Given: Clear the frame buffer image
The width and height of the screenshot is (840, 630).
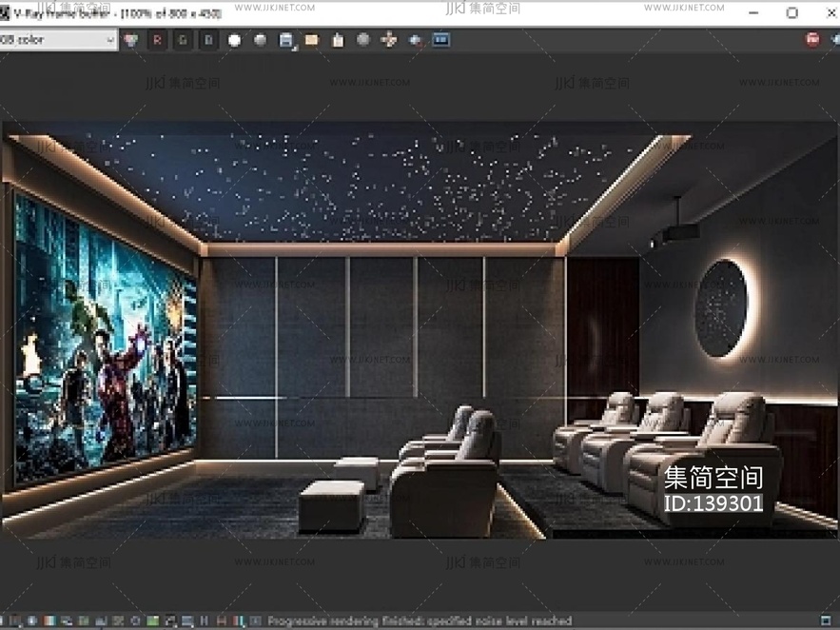Looking at the screenshot, I should tap(337, 40).
